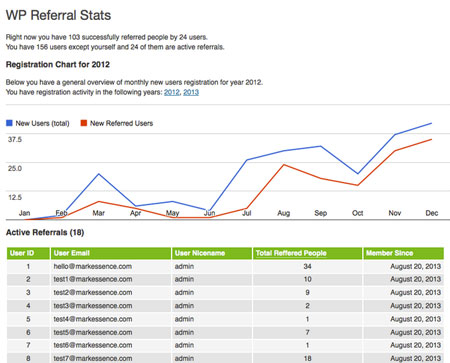The width and height of the screenshot is (450, 363).
Task: Sort table by User Email column header
Action: click(x=111, y=253)
